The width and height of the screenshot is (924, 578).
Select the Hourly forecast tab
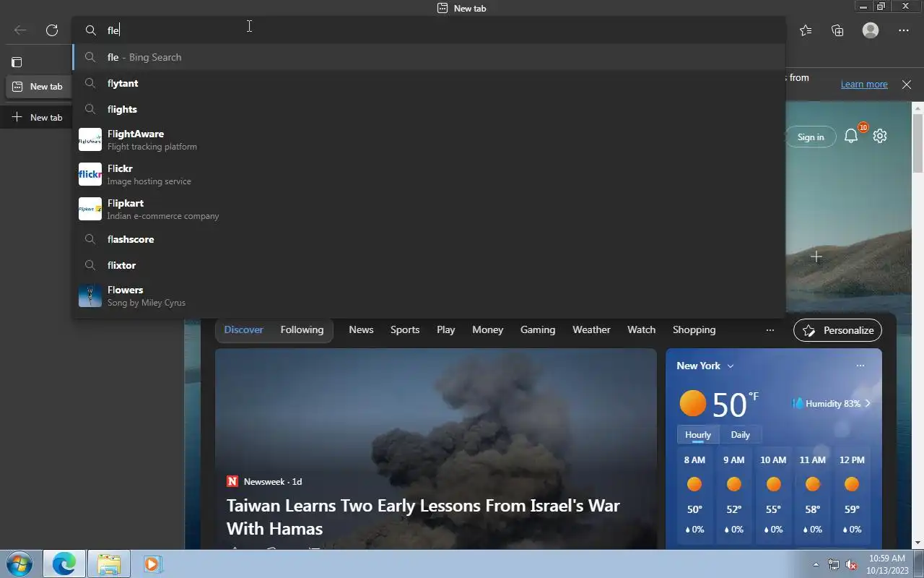pyautogui.click(x=697, y=435)
